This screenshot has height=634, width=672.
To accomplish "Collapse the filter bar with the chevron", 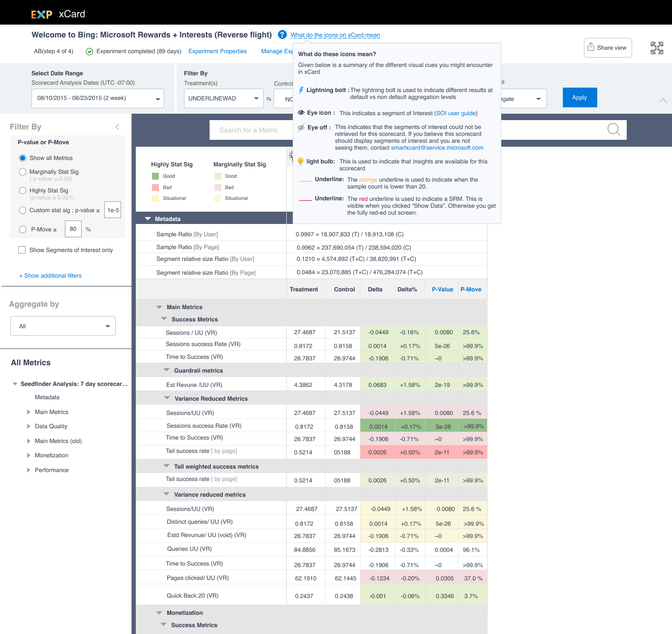I will (x=663, y=100).
